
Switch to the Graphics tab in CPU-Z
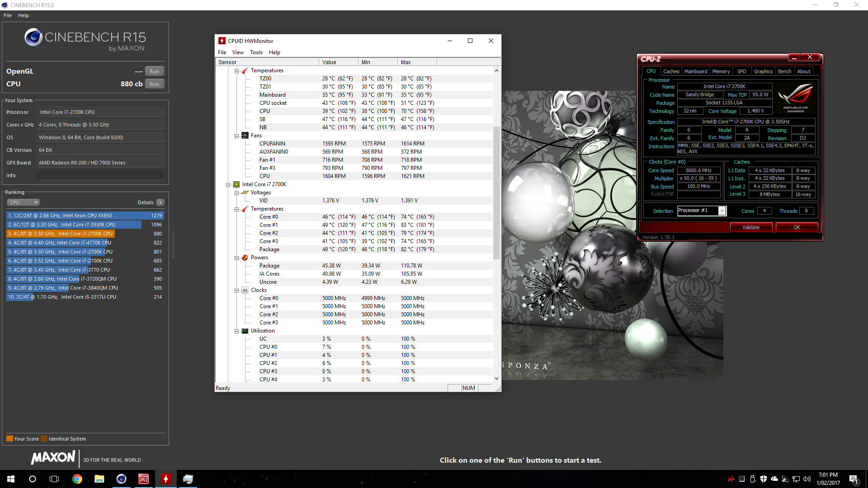point(763,71)
